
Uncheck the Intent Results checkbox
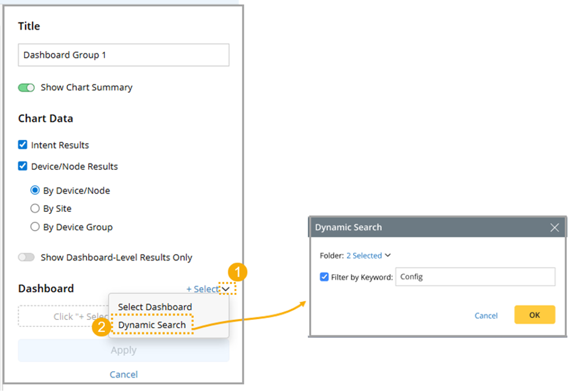[23, 145]
